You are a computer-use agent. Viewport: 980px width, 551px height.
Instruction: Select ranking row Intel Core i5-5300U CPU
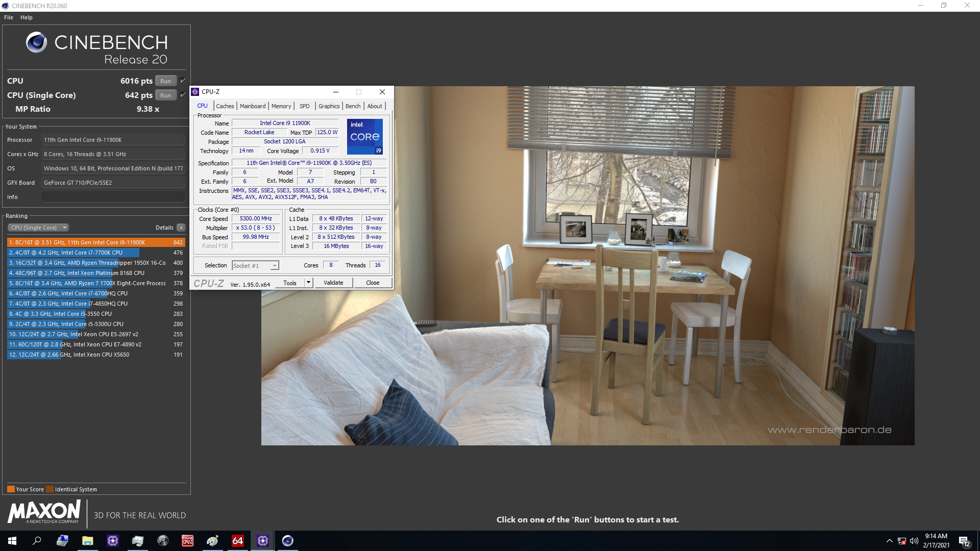(96, 324)
